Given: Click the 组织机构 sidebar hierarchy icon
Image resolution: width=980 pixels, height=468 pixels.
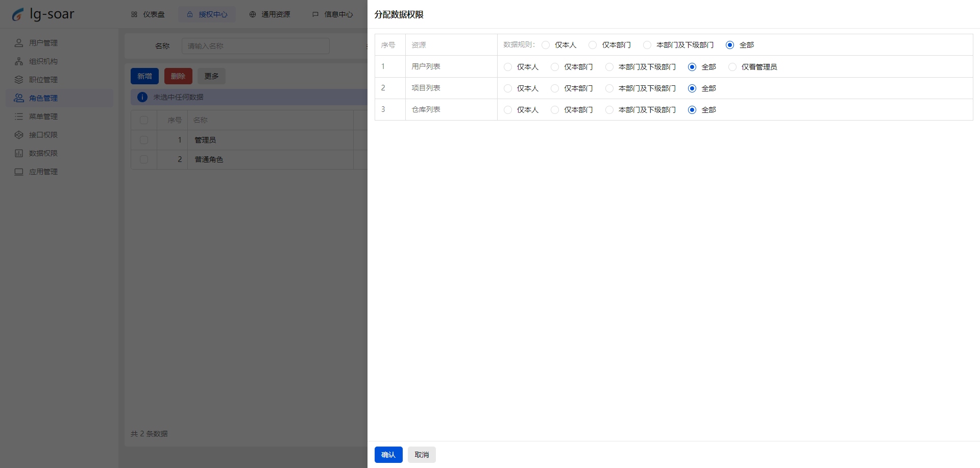Looking at the screenshot, I should click(19, 61).
